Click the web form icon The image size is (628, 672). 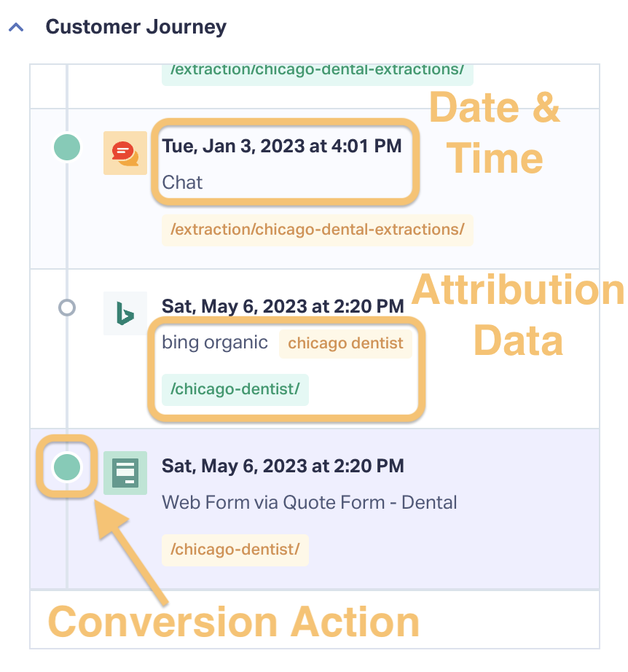point(125,473)
